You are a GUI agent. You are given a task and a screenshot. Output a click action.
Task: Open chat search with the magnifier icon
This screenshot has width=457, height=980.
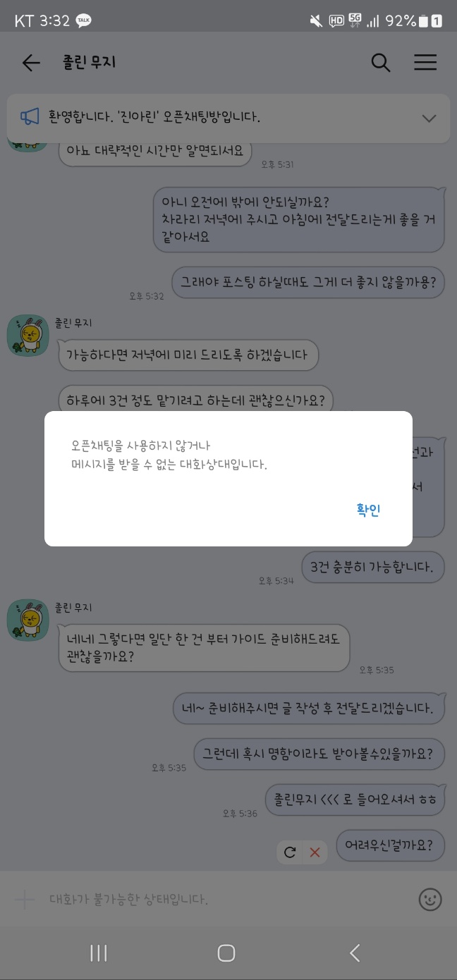(381, 63)
